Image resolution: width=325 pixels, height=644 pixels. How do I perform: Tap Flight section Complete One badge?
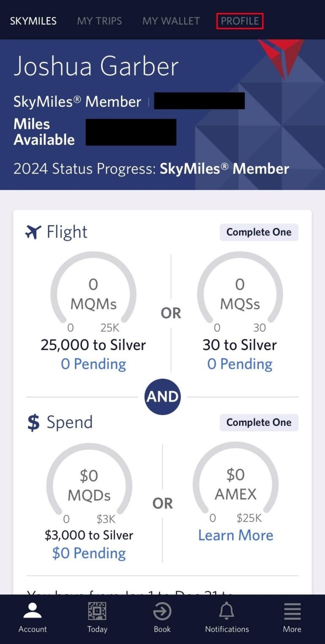pyautogui.click(x=259, y=232)
